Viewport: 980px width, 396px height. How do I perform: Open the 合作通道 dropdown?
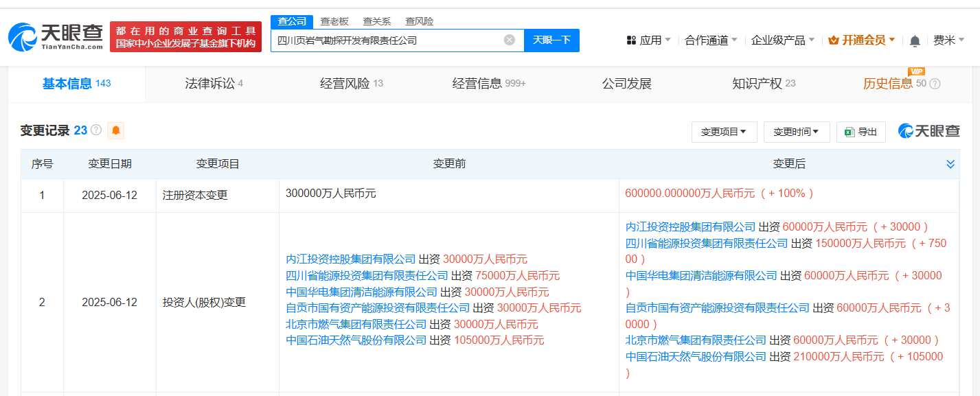[711, 40]
